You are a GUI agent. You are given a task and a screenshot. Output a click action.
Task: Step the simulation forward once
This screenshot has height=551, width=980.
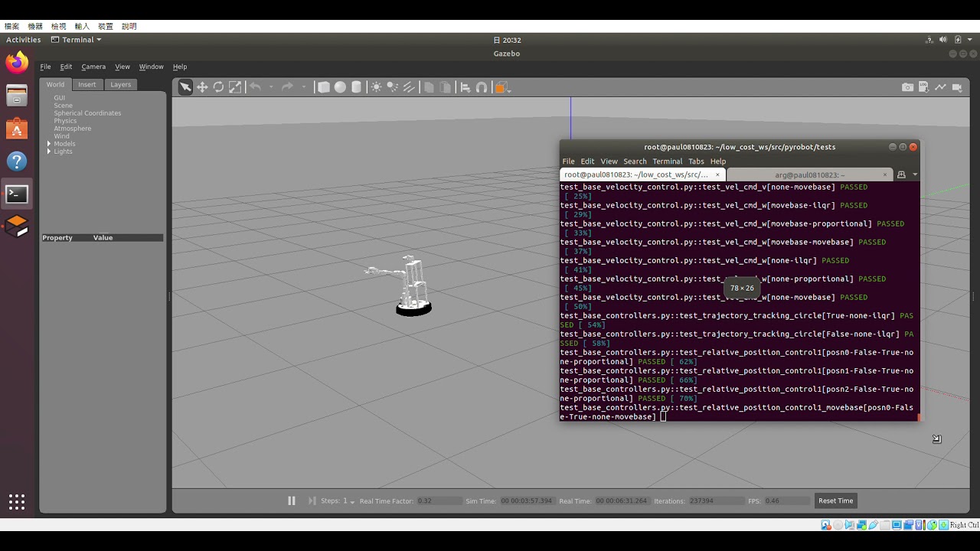[312, 500]
